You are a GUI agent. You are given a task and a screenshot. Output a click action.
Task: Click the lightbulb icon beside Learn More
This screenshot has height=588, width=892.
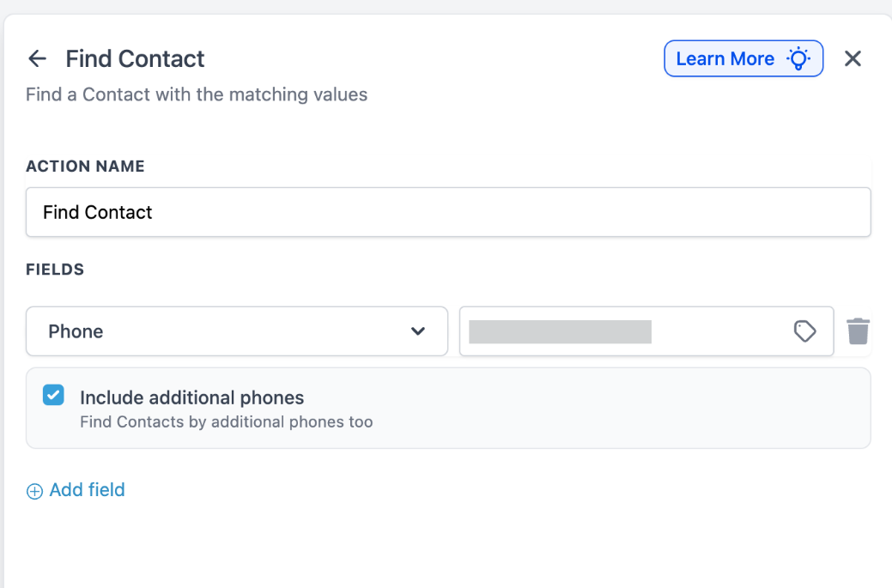click(798, 58)
